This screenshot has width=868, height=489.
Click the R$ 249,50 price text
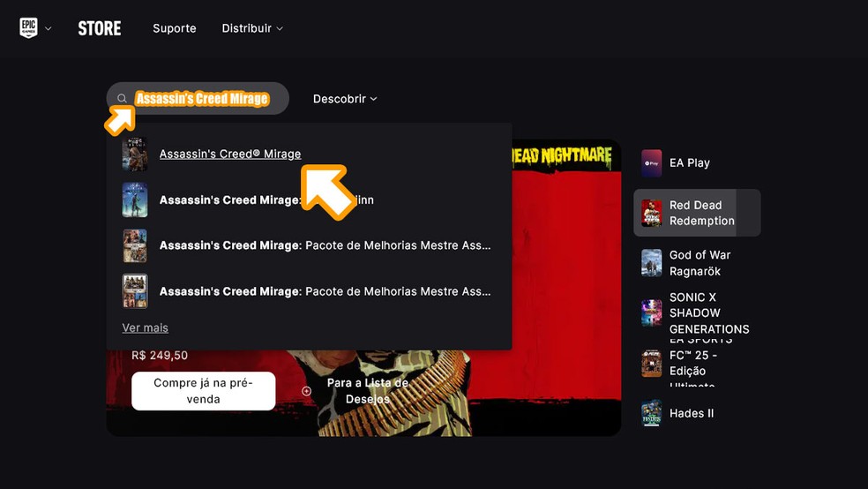(160, 356)
